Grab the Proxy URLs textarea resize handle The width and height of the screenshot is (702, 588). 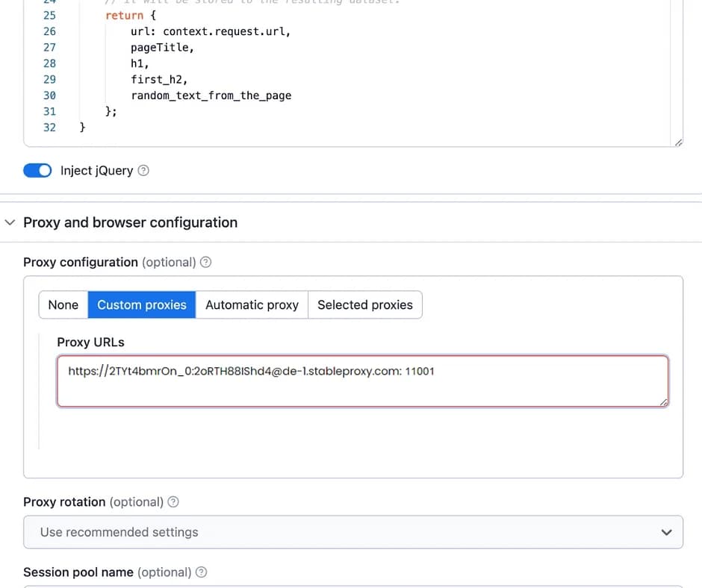point(663,402)
